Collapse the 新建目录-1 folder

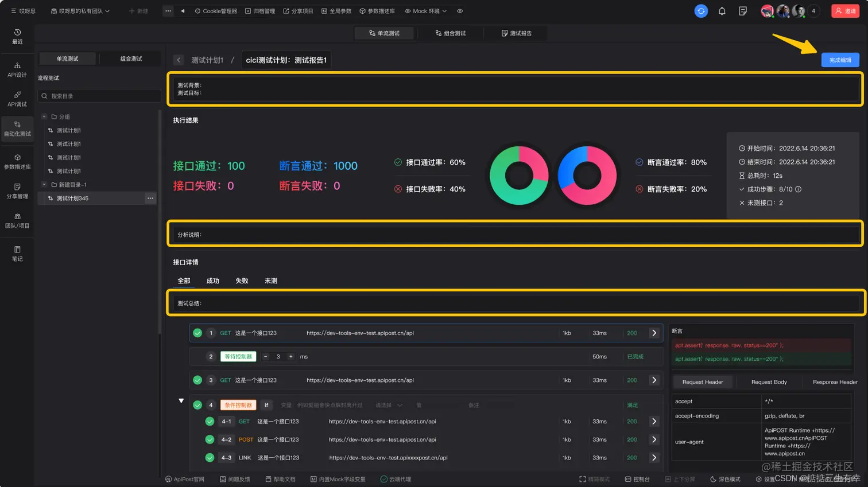(44, 185)
